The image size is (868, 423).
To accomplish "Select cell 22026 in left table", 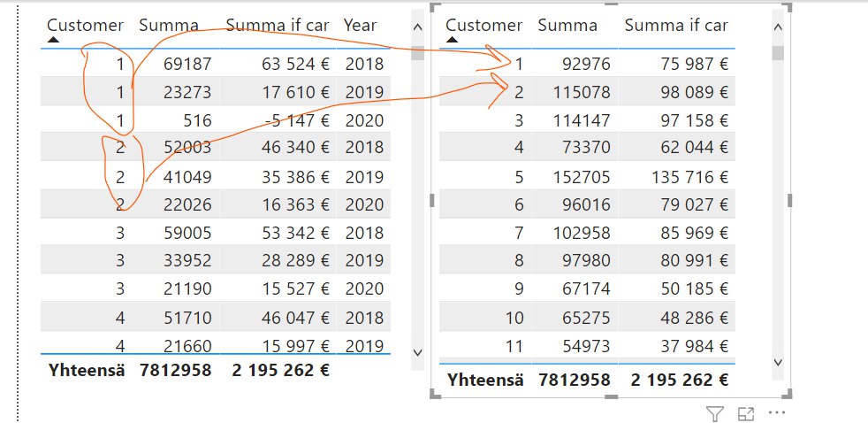I will coord(187,204).
